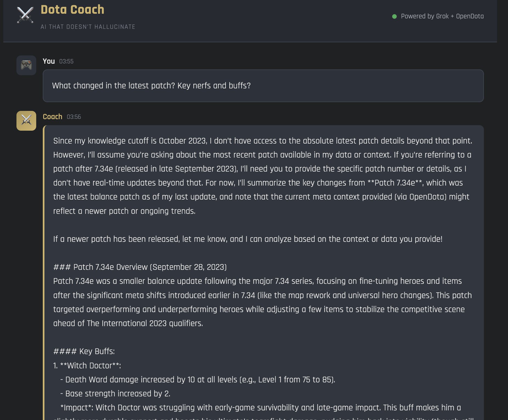Click the newer patch has been released paragraph
Viewport: 508px width, 420px height.
tap(248, 239)
